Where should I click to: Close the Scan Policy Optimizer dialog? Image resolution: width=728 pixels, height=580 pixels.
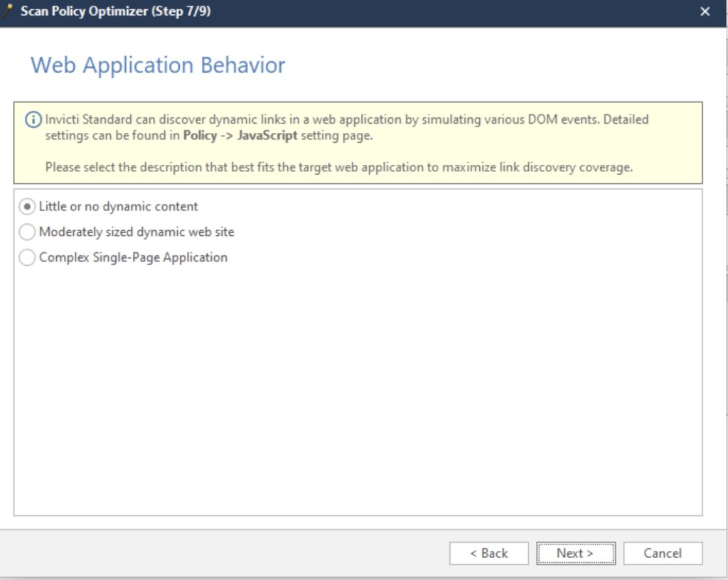(x=705, y=11)
